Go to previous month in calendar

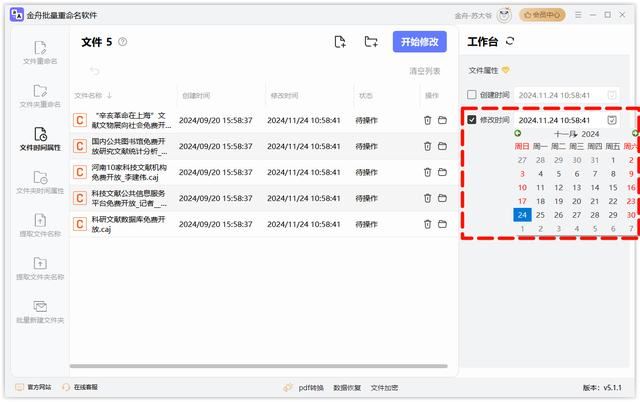(x=518, y=134)
